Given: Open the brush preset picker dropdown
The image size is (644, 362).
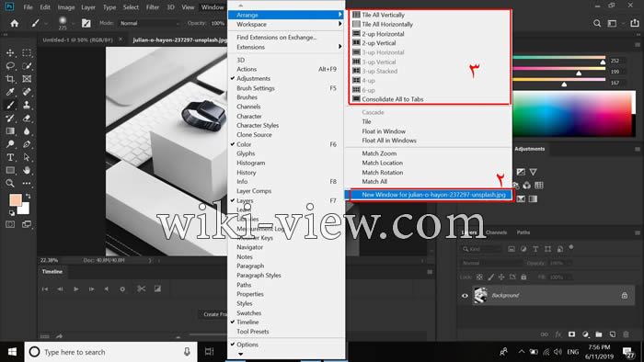Looking at the screenshot, I should [73, 23].
